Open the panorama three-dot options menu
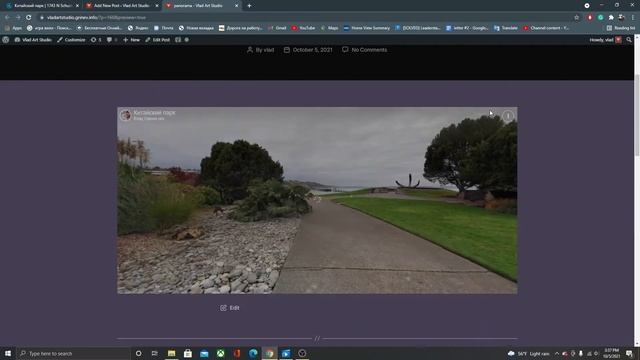Screen dimensions: 640x360 pyautogui.click(x=508, y=116)
